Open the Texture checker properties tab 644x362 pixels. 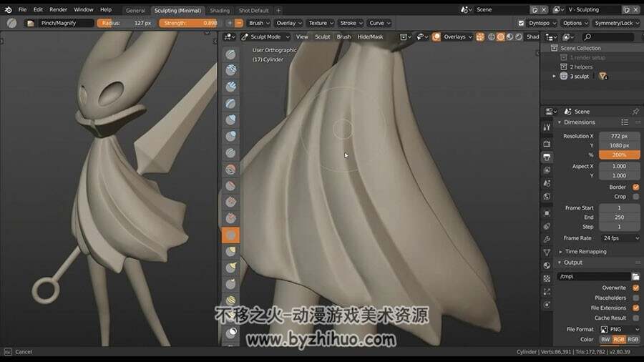click(547, 278)
